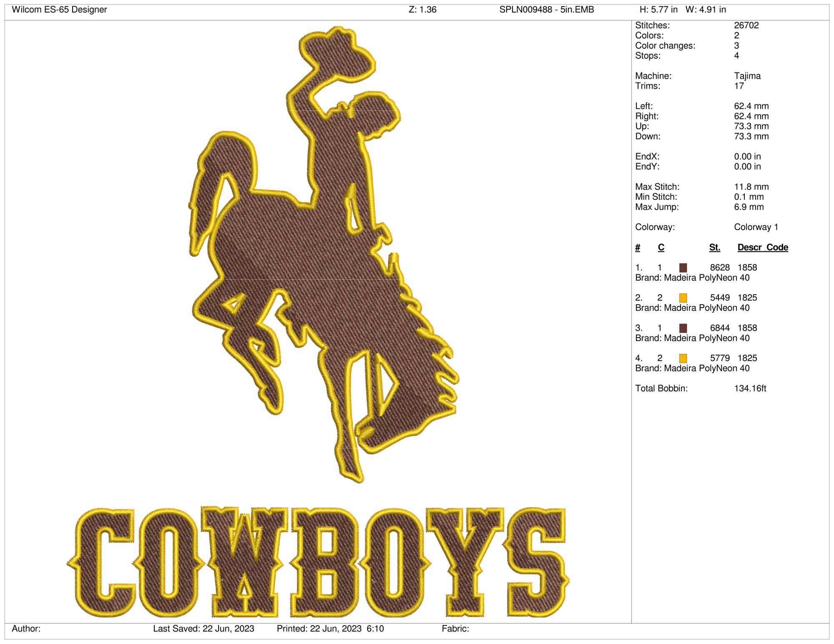Click the 'Colors:' label
The width and height of the screenshot is (834, 644).
pos(649,35)
